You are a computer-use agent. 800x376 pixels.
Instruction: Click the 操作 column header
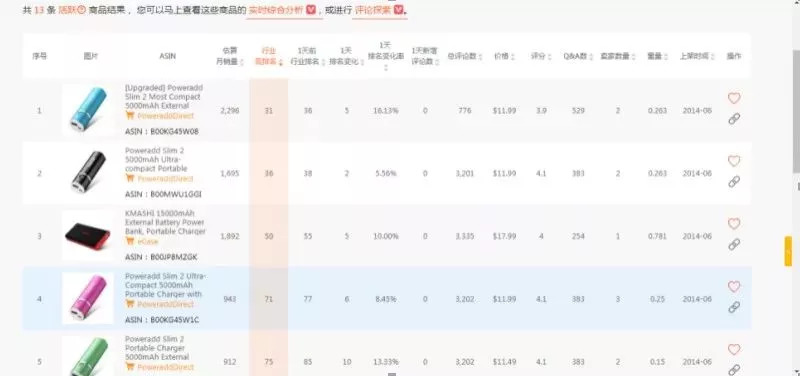tap(734, 57)
